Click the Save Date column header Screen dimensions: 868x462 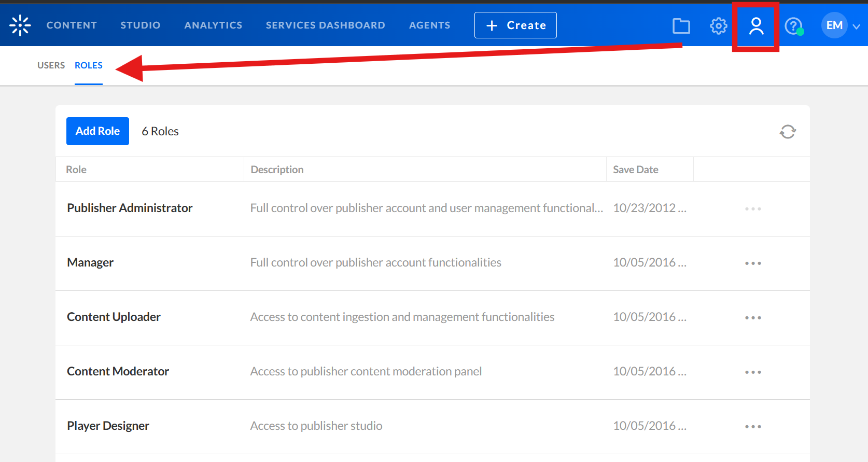[x=635, y=170]
